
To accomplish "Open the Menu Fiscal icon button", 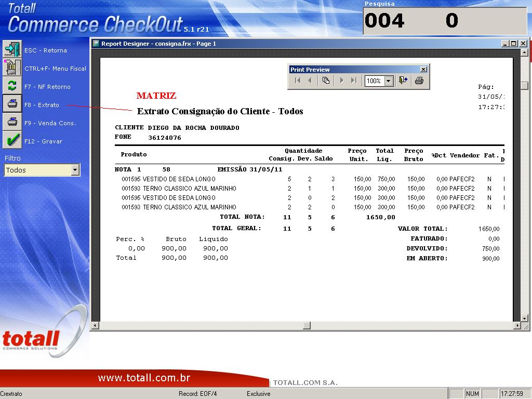I will point(11,68).
